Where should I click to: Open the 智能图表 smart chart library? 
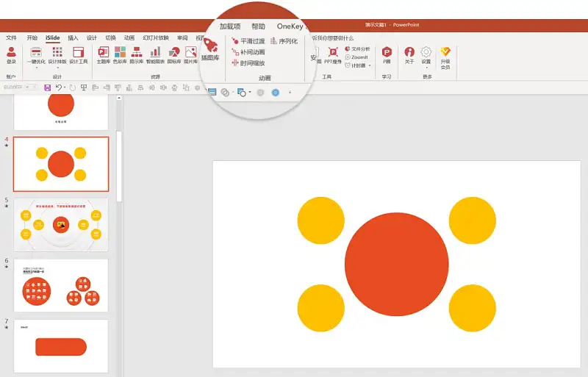click(x=156, y=55)
